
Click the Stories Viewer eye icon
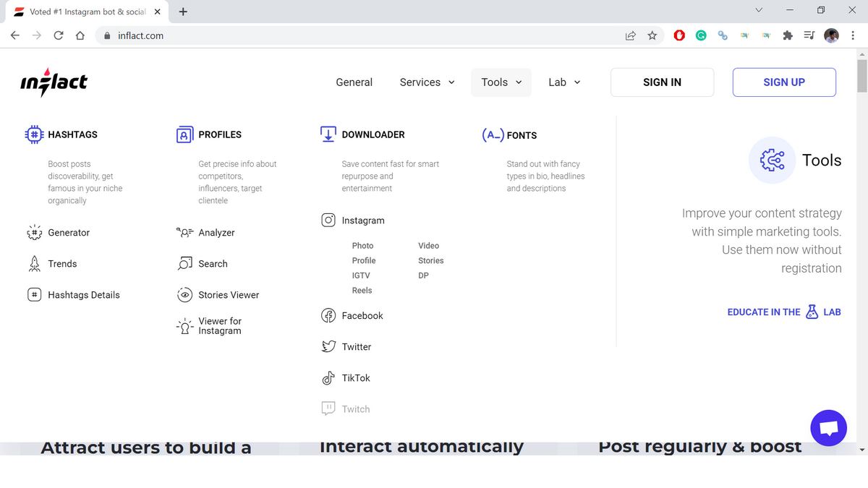tap(185, 295)
